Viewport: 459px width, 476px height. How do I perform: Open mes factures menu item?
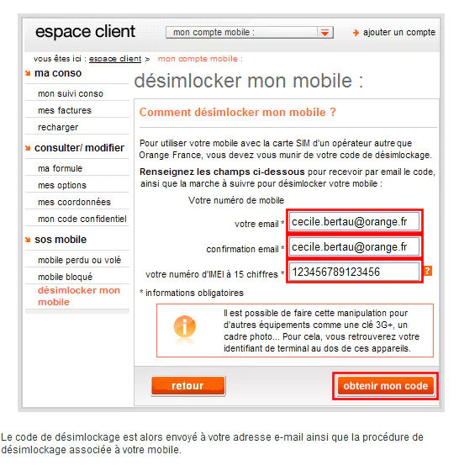[x=65, y=110]
